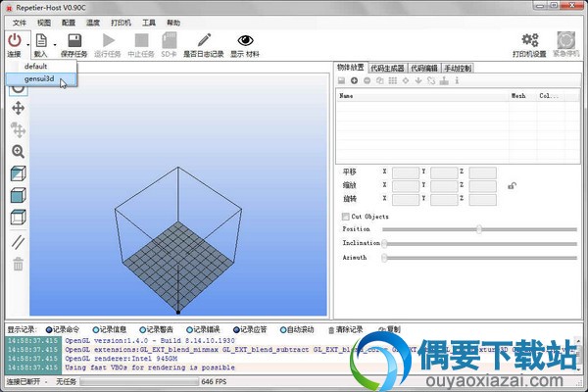
Task: Select the Move view four-arrow tool
Action: pos(18,109)
